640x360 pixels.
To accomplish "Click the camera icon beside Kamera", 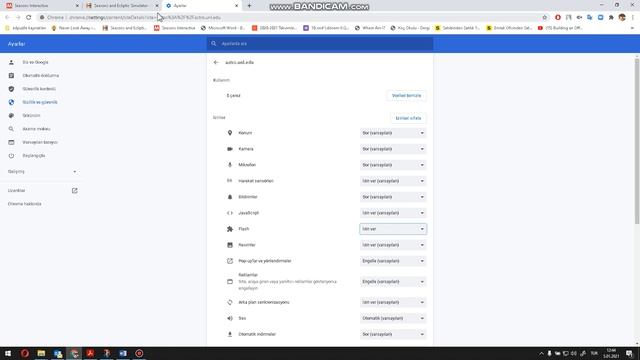I will (x=230, y=149).
